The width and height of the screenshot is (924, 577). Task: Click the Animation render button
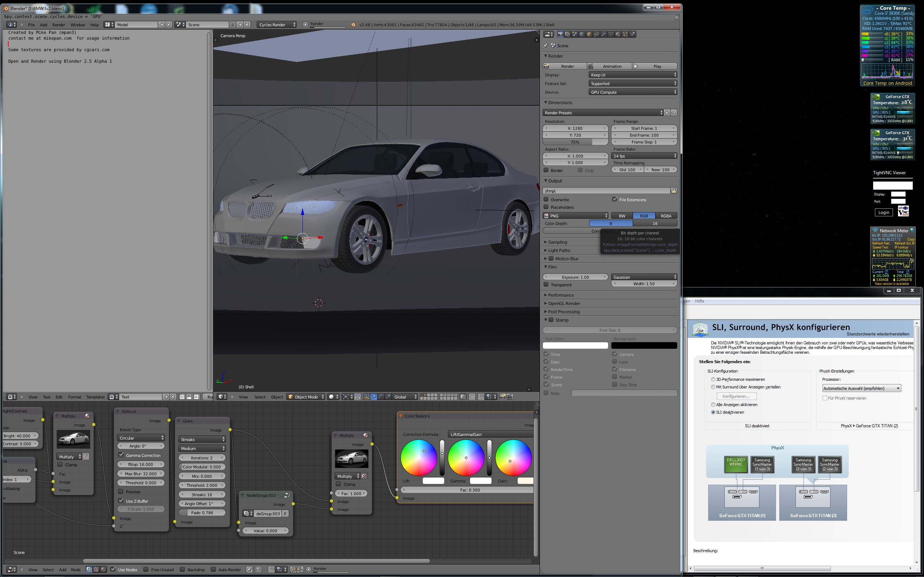click(x=609, y=66)
